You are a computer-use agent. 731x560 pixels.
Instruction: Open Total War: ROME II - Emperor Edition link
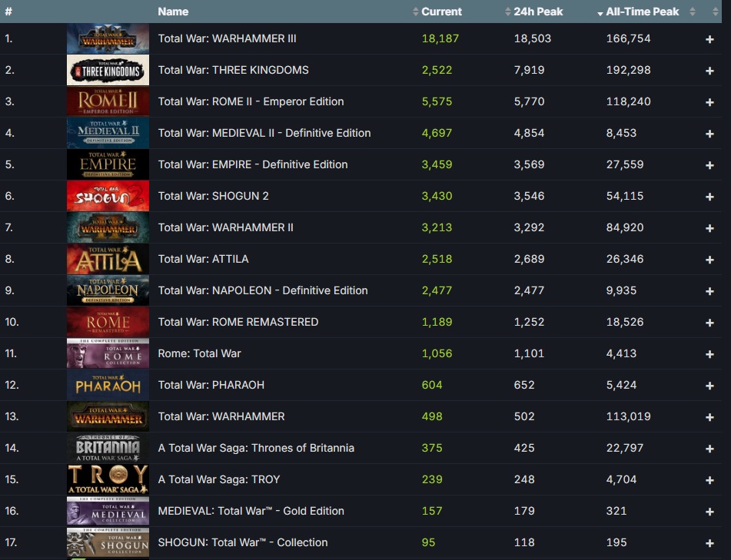tap(251, 101)
